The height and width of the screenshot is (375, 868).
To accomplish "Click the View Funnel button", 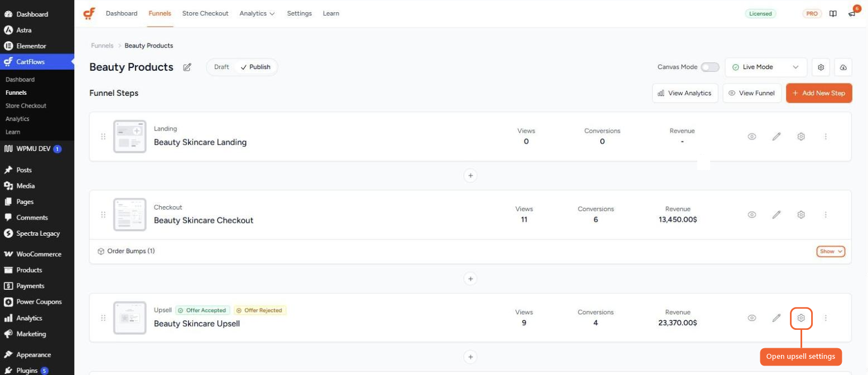I will (752, 93).
